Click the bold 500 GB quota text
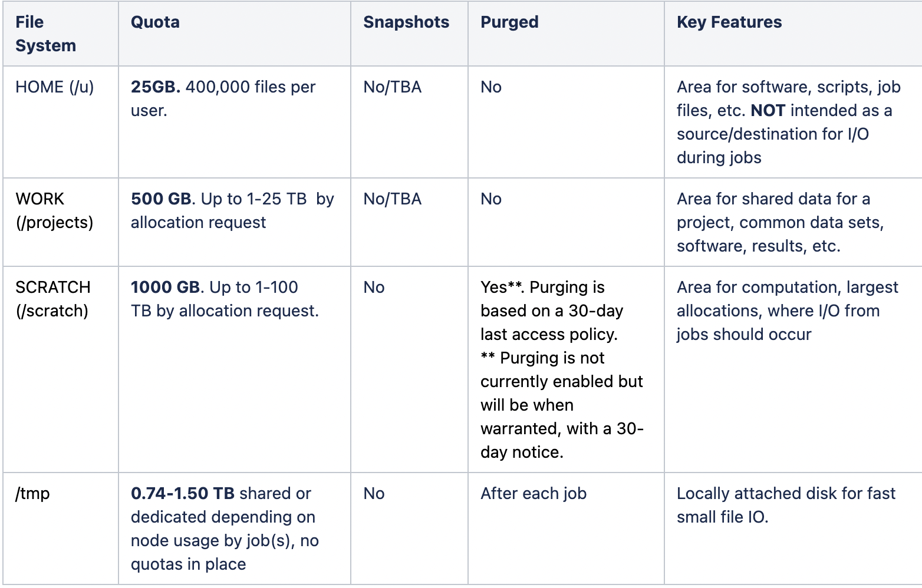The image size is (922, 588). pos(161,199)
